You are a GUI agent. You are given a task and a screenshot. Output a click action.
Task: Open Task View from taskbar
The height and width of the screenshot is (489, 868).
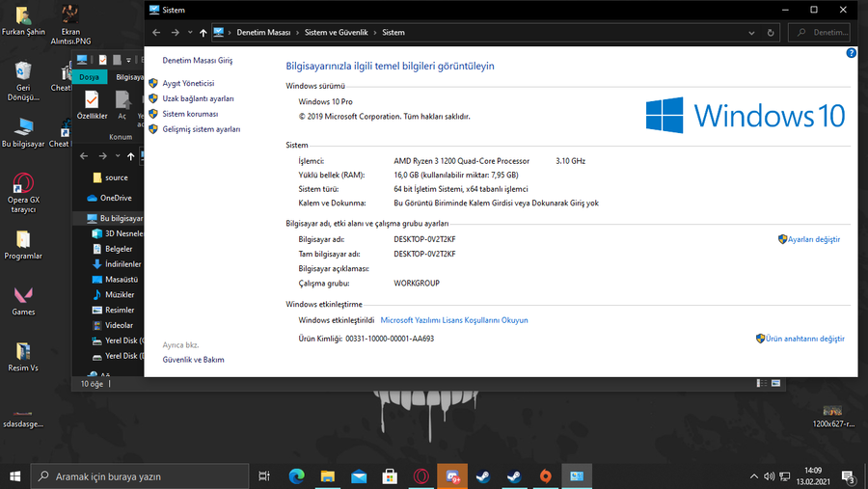[264, 476]
